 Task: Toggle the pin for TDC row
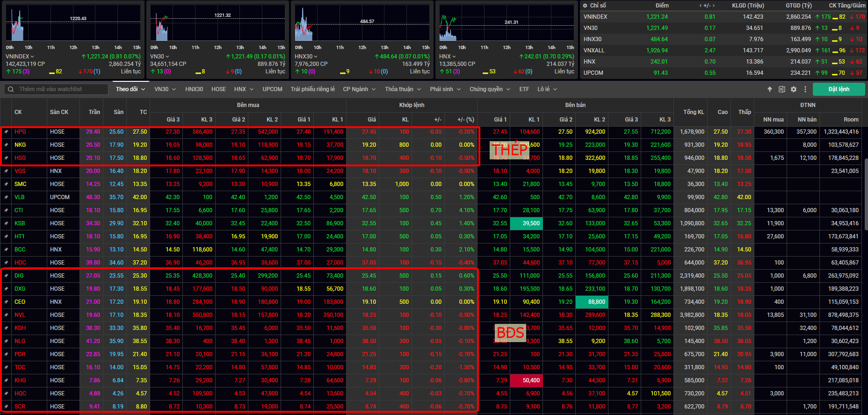6,367
